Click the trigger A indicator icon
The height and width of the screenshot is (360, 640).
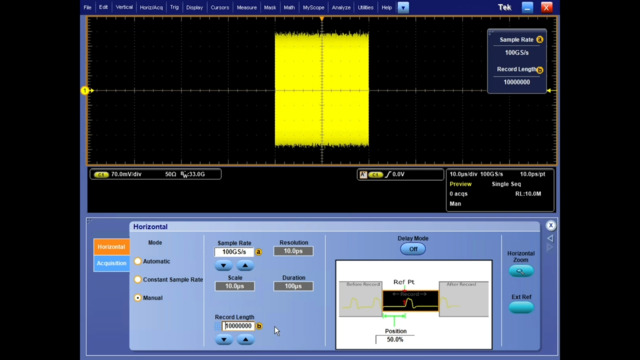click(363, 174)
